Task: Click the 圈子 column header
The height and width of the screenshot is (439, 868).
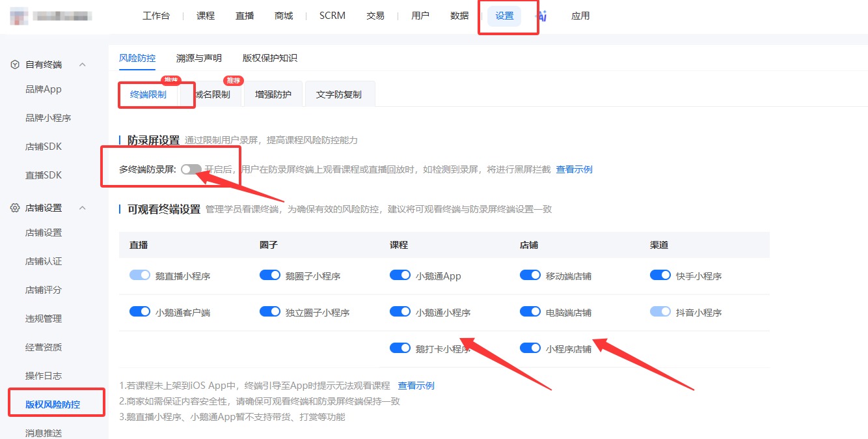Action: [x=269, y=245]
